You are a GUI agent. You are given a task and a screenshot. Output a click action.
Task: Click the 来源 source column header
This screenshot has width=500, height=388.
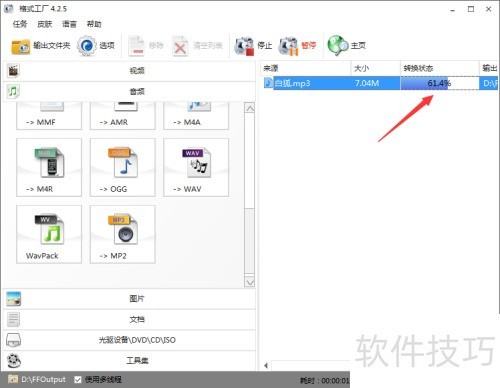305,68
